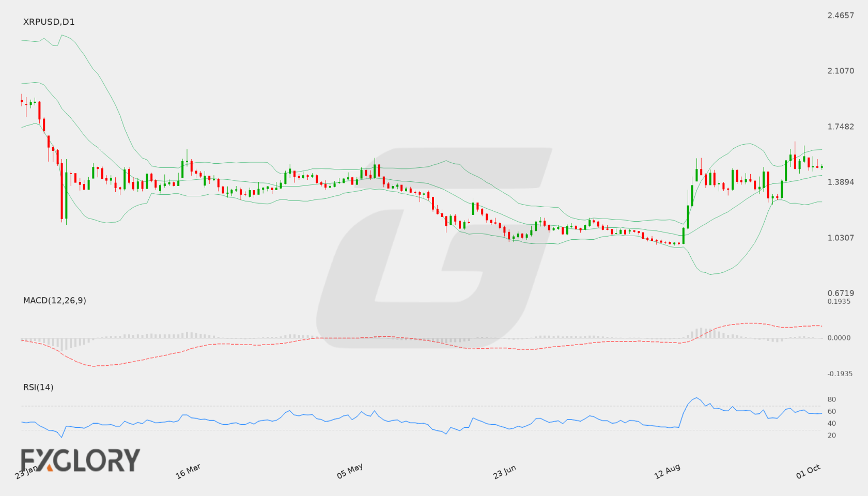Click the 12 Aug date label
The height and width of the screenshot is (496, 868).
pos(667,471)
